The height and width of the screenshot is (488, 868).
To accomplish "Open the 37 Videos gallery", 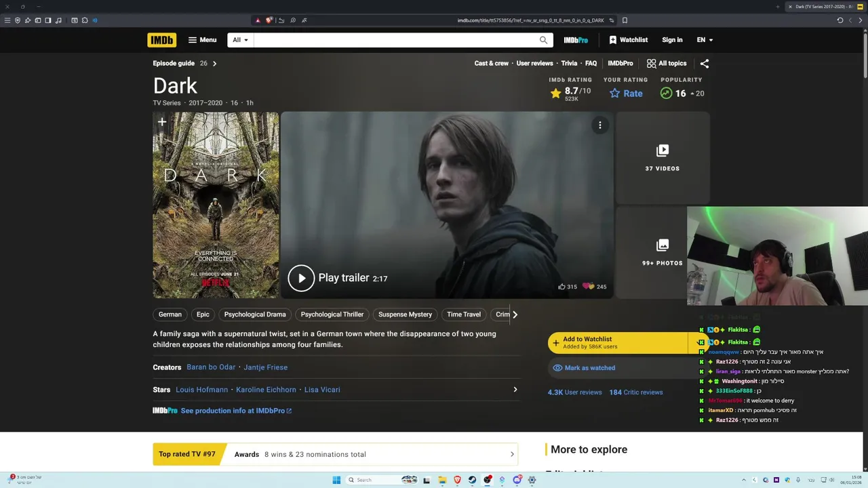I will tap(663, 157).
